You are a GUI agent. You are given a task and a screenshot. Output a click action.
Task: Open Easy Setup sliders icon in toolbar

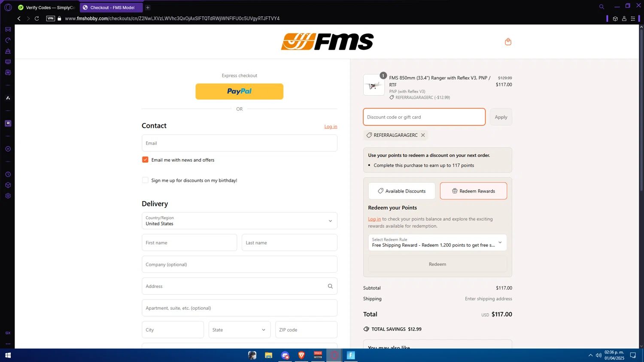[633, 18]
